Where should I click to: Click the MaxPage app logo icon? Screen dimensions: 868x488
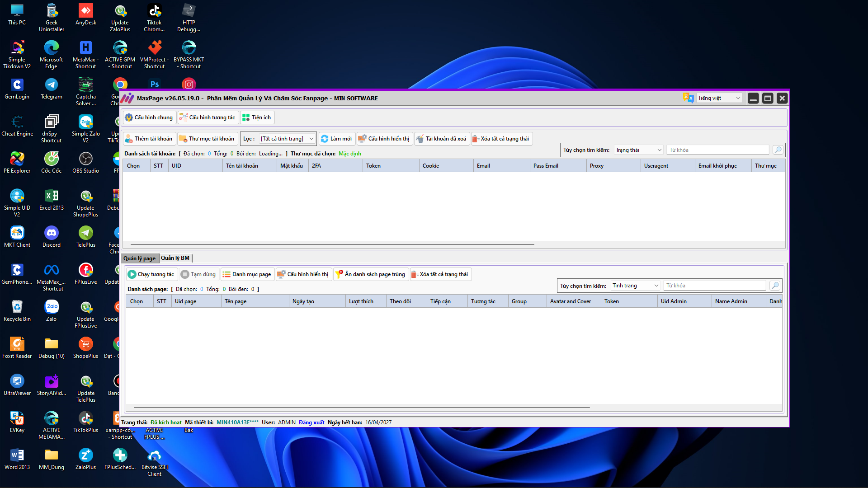[127, 98]
